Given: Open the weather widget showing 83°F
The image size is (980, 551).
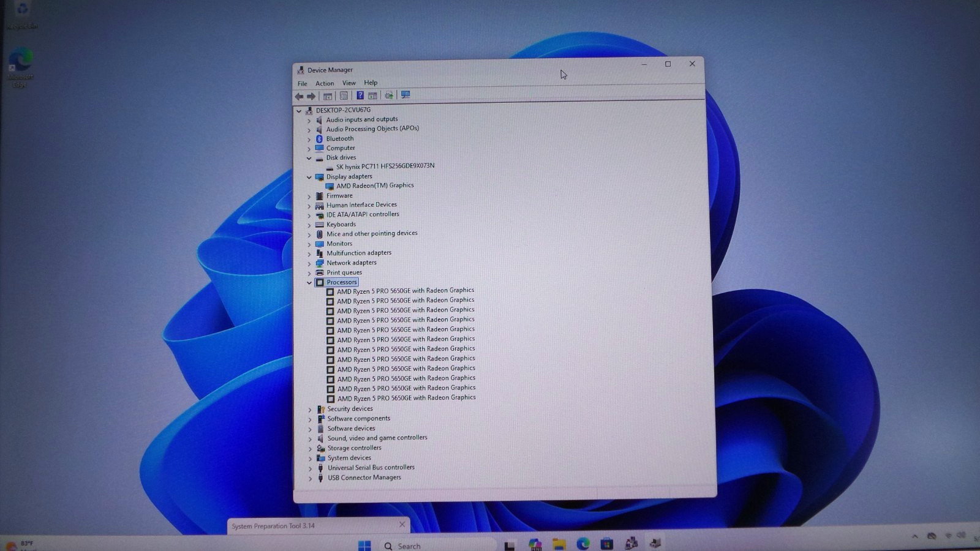Looking at the screenshot, I should tap(21, 545).
